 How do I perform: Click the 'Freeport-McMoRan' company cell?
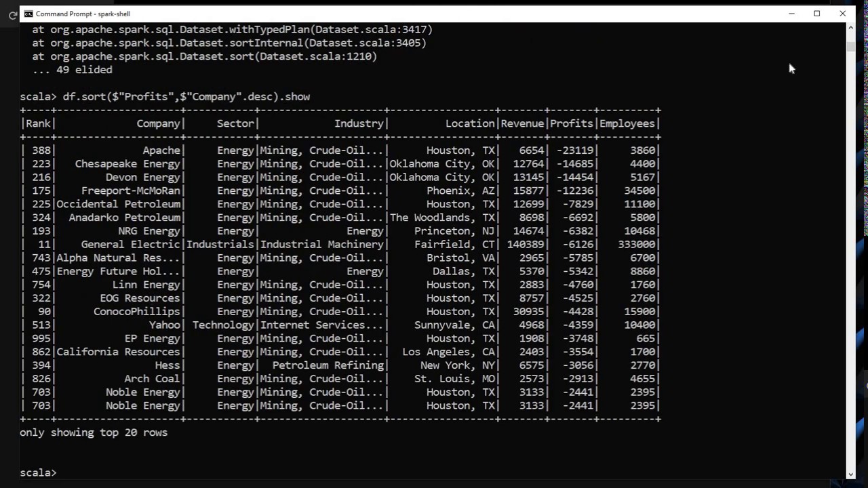tap(131, 191)
